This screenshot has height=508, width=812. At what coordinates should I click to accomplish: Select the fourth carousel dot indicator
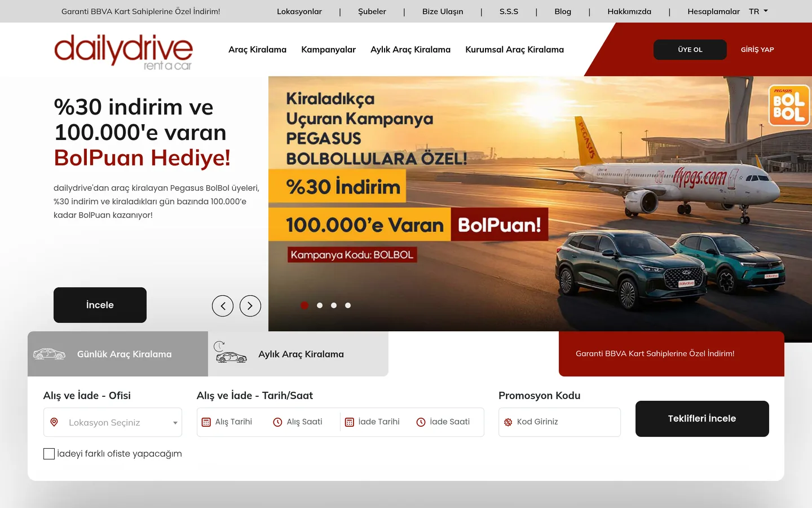[348, 305]
